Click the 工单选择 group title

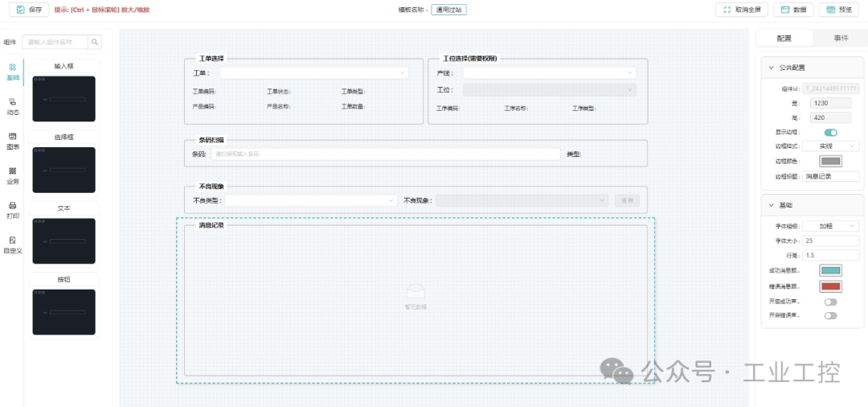click(x=211, y=58)
